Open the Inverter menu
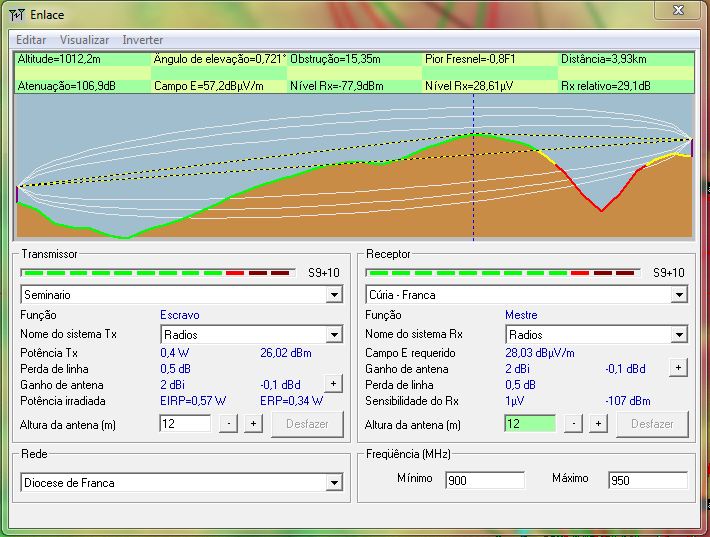Viewport: 710px width, 537px height. point(143,40)
